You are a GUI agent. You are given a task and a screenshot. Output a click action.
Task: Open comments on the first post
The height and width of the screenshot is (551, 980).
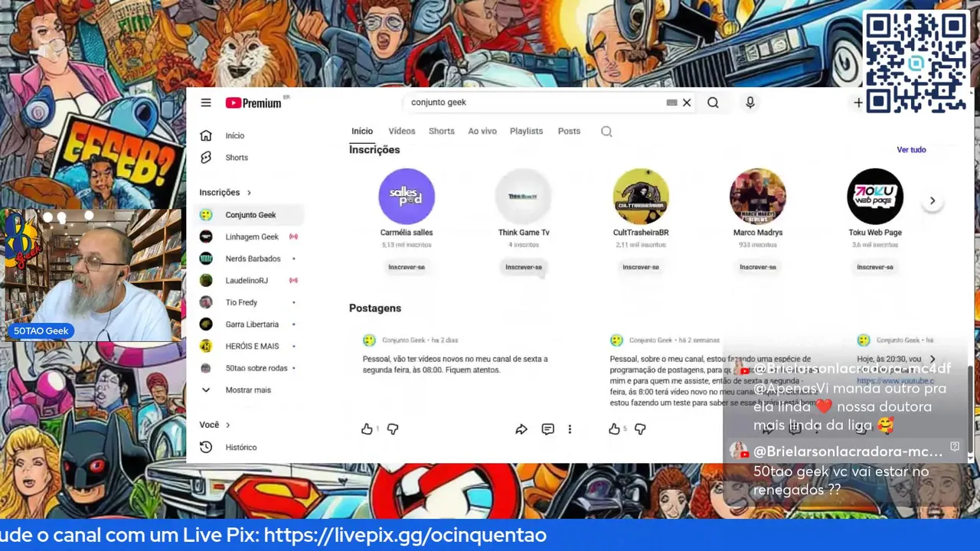547,429
